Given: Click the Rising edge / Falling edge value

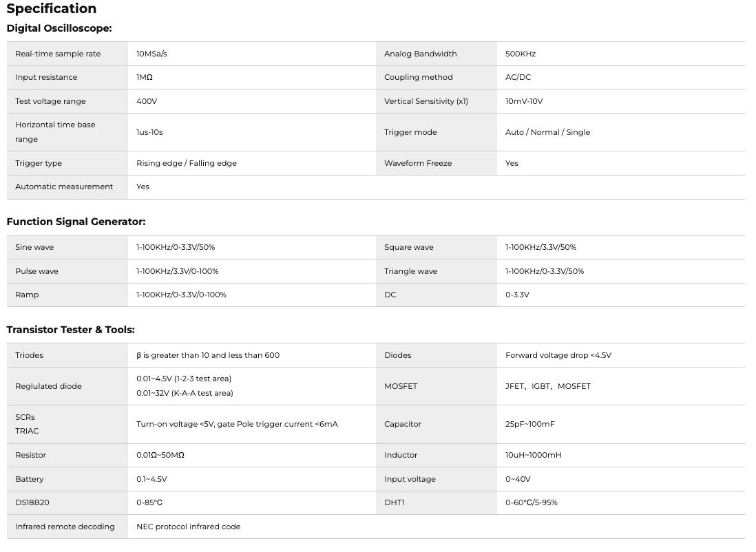Looking at the screenshot, I should [186, 163].
